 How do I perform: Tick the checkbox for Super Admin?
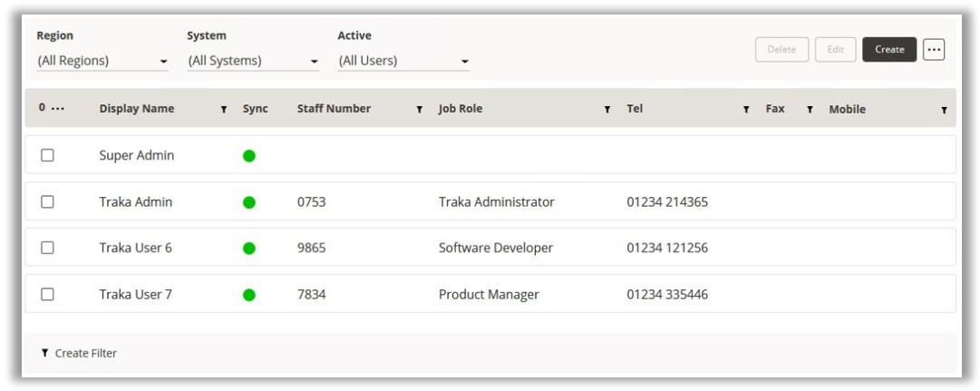coord(47,155)
